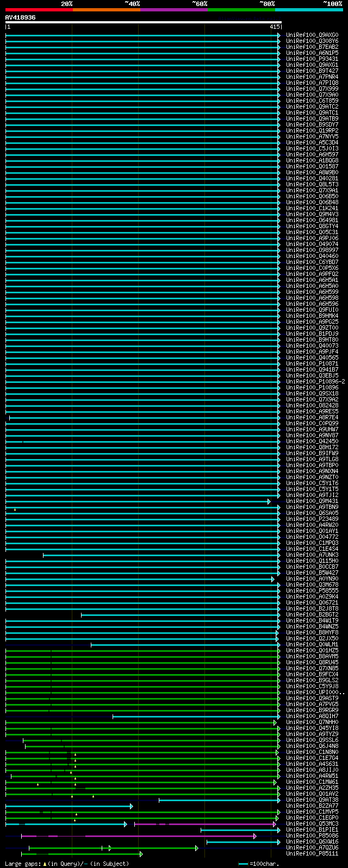Click the =100char. scale legend
This screenshot has height=868, width=348.
pyautogui.click(x=259, y=864)
